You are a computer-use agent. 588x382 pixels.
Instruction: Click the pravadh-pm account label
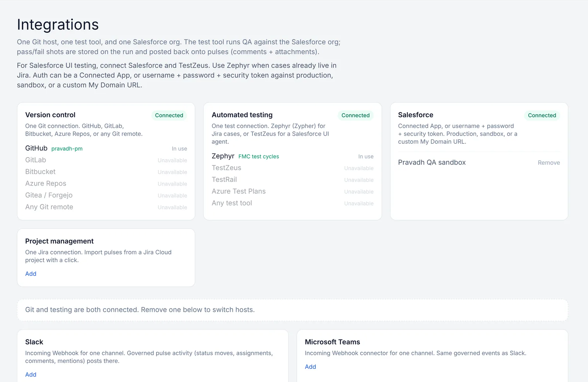(67, 149)
